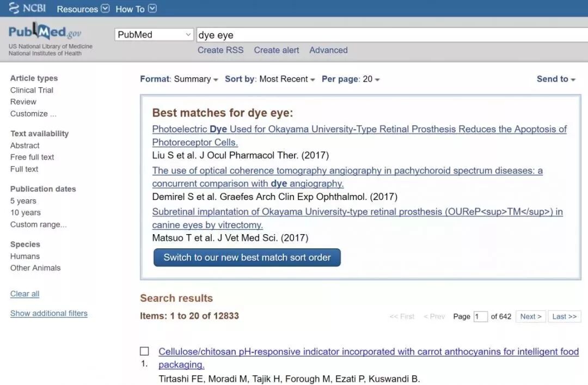The image size is (588, 385).
Task: Click the page number input field
Action: [x=480, y=316]
